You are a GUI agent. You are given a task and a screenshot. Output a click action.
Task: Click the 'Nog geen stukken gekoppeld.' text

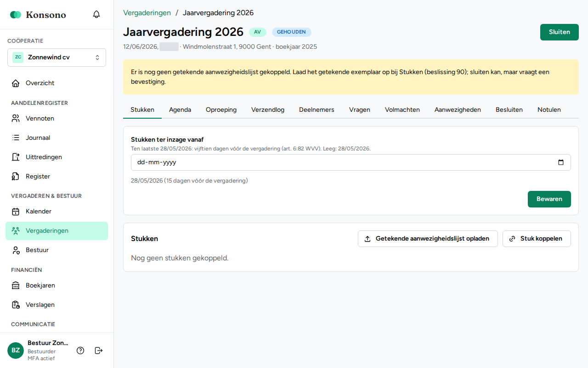point(180,258)
